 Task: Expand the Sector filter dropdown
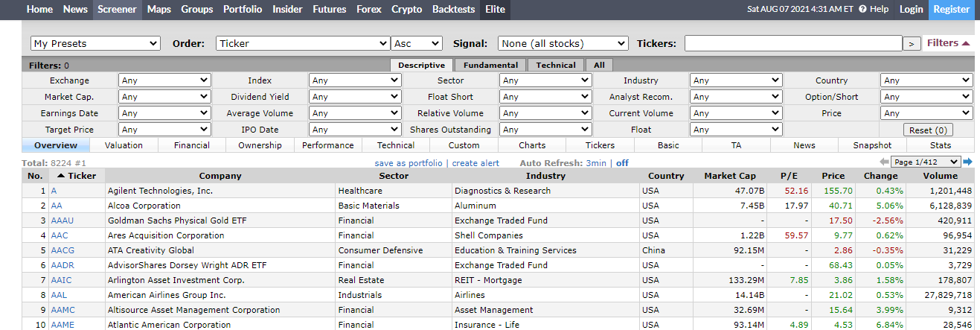pos(546,80)
